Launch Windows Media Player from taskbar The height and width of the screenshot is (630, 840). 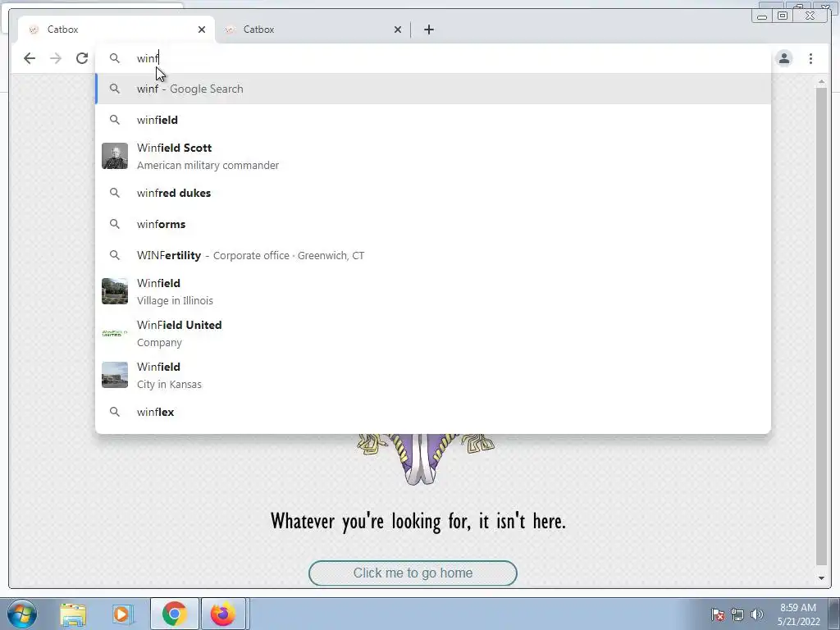pyautogui.click(x=122, y=614)
